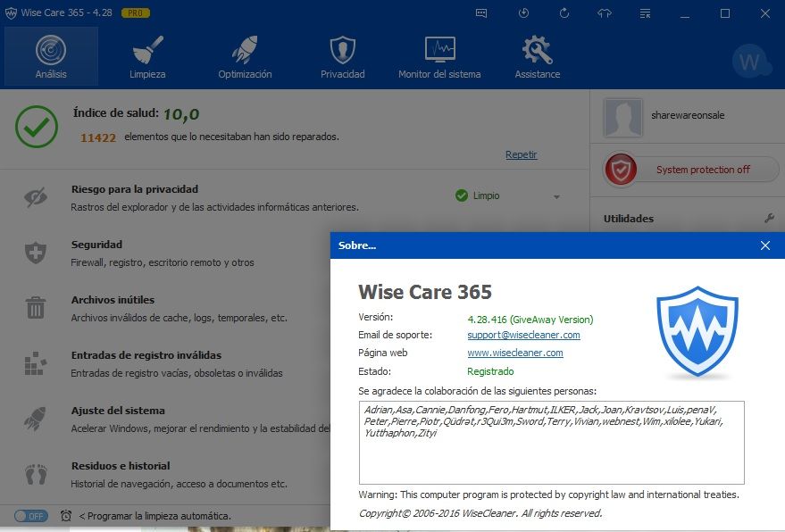Open the Optimización tab
785x532 pixels.
click(x=245, y=56)
